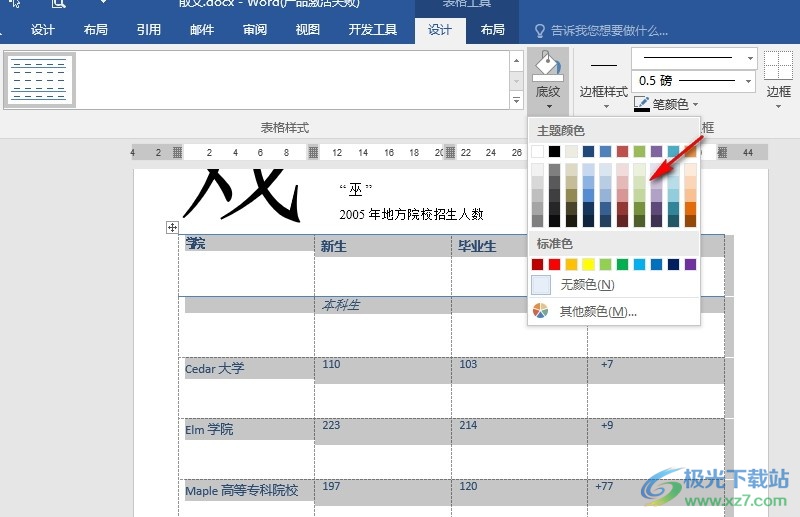Select the dashed-line table style thumbnail
Viewport: 800px width, 517px height.
click(x=41, y=80)
